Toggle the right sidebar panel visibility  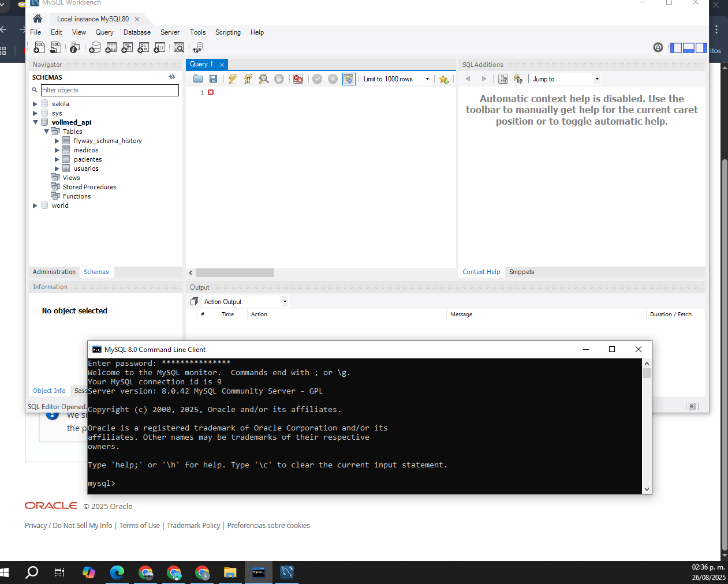point(701,48)
